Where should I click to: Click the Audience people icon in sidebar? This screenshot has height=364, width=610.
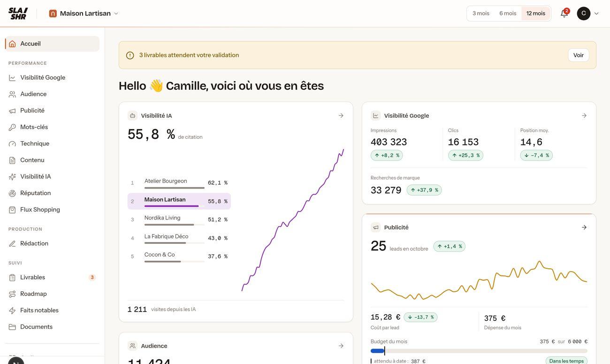click(x=12, y=94)
